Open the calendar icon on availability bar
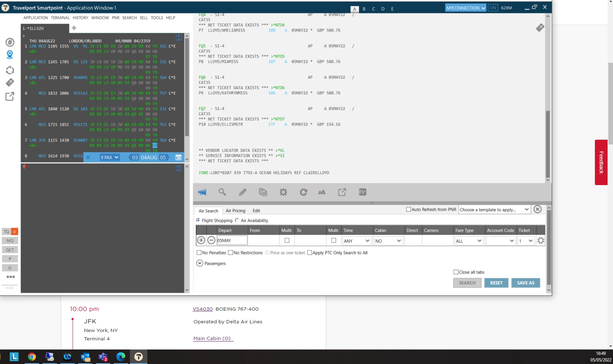This screenshot has width=613, height=364. coord(178,158)
